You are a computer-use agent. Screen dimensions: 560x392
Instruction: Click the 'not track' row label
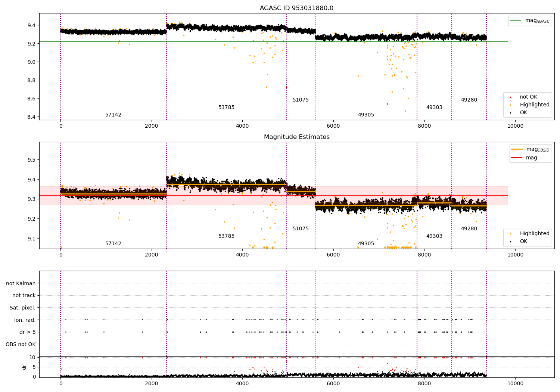pos(24,296)
